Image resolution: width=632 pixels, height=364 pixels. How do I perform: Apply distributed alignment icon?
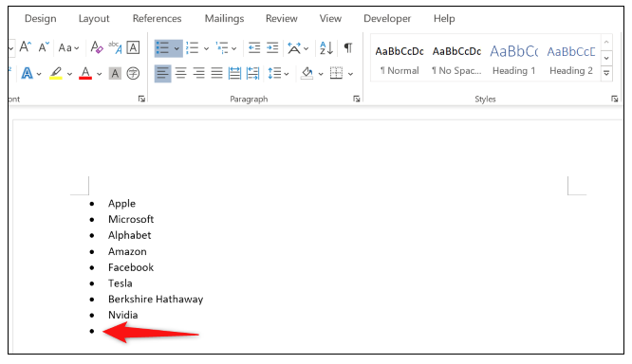[x=234, y=73]
